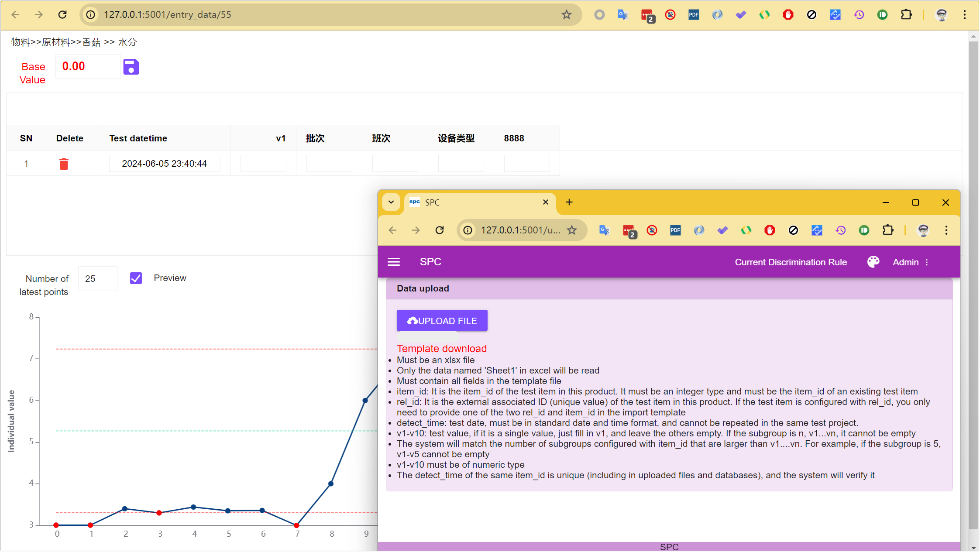Open Google Translate extension in SPC popup
Image resolution: width=980 pixels, height=552 pixels.
pyautogui.click(x=605, y=230)
